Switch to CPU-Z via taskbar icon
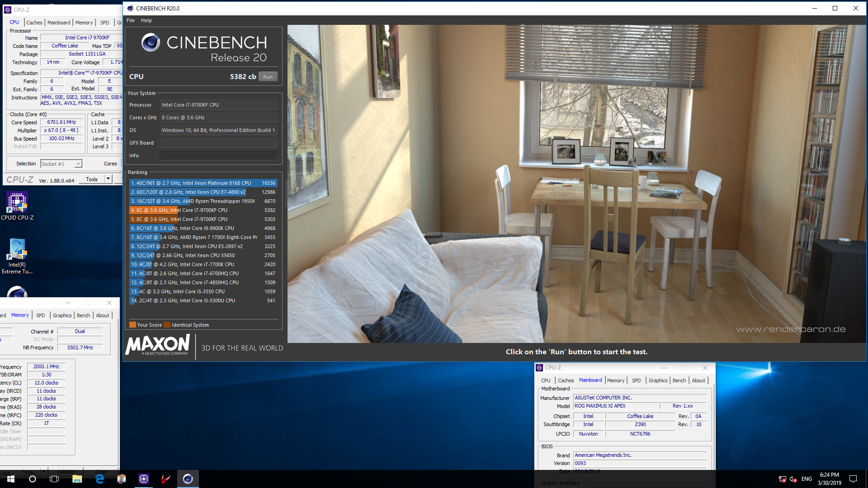Image resolution: width=868 pixels, height=488 pixels. click(144, 479)
